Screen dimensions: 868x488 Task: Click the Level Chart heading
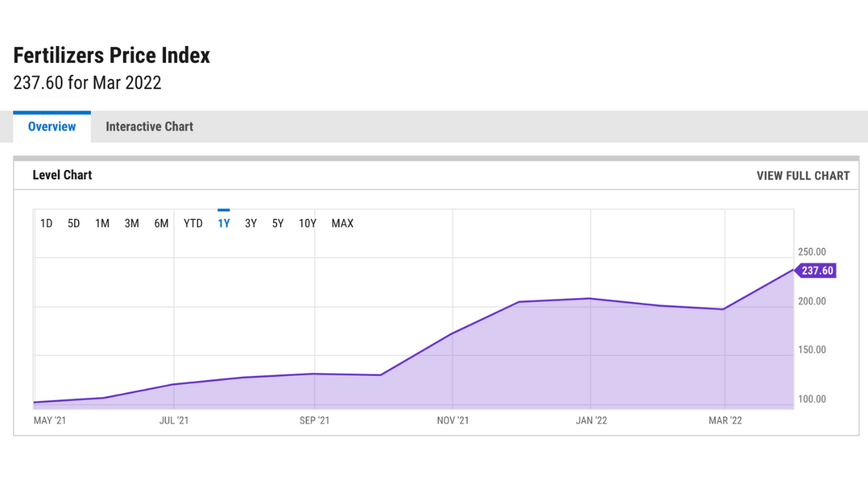(62, 175)
